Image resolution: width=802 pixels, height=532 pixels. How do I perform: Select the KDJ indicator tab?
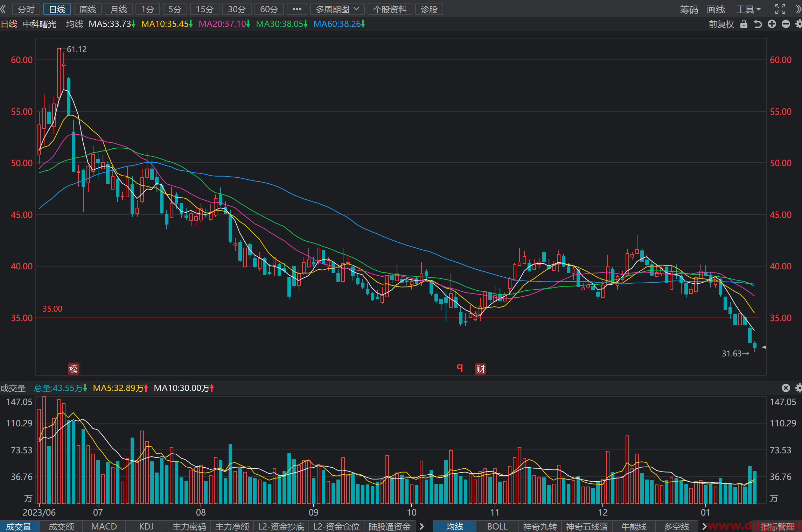[x=147, y=526]
